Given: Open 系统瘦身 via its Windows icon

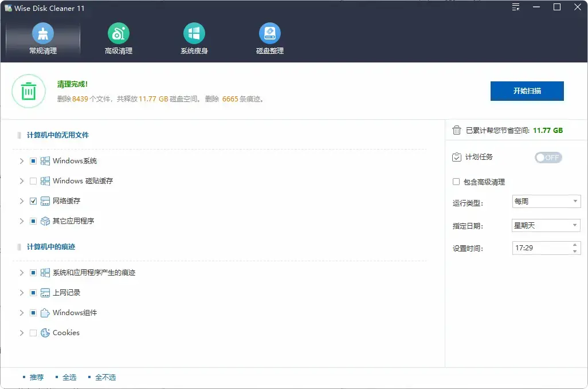Looking at the screenshot, I should click(x=194, y=33).
